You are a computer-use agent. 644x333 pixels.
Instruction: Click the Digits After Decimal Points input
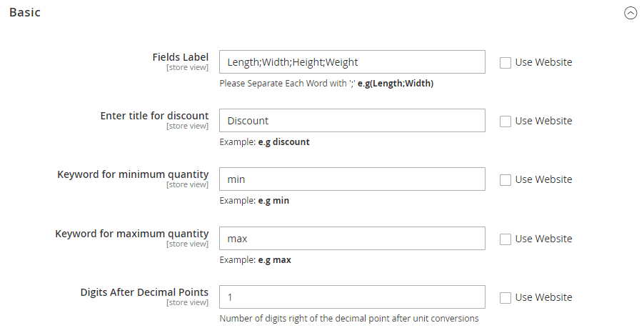pyautogui.click(x=352, y=297)
